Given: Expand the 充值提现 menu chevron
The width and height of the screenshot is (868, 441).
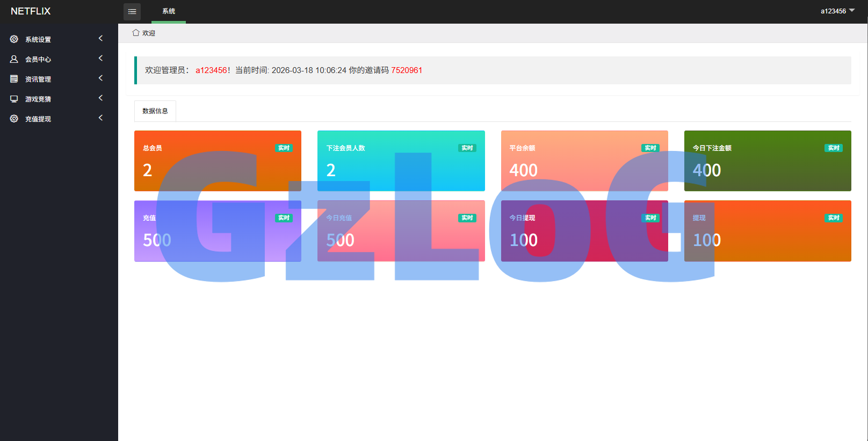Looking at the screenshot, I should point(100,118).
